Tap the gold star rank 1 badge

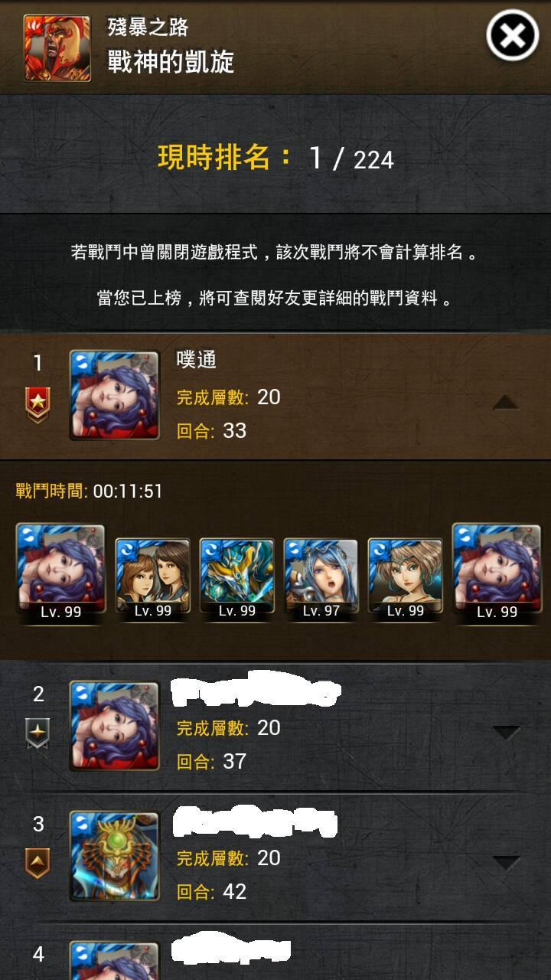click(x=37, y=404)
